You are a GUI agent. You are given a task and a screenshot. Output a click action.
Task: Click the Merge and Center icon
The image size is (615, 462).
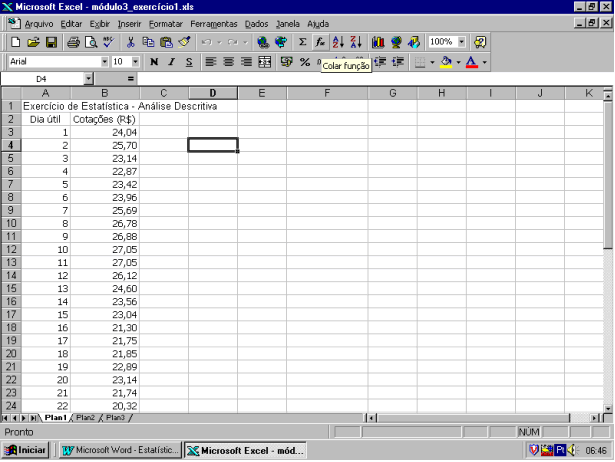click(265, 62)
